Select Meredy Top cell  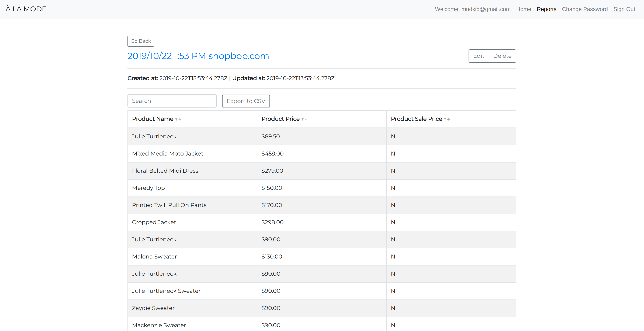[x=192, y=188]
